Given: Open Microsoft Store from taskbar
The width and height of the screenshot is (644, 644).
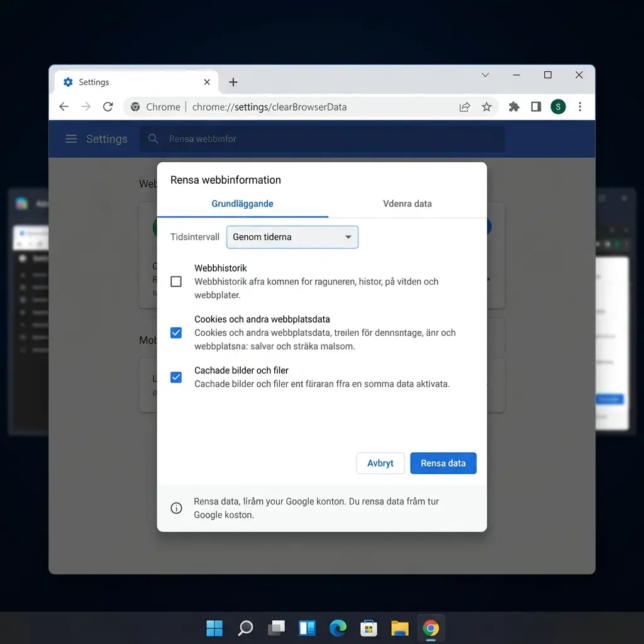Looking at the screenshot, I should [x=369, y=628].
